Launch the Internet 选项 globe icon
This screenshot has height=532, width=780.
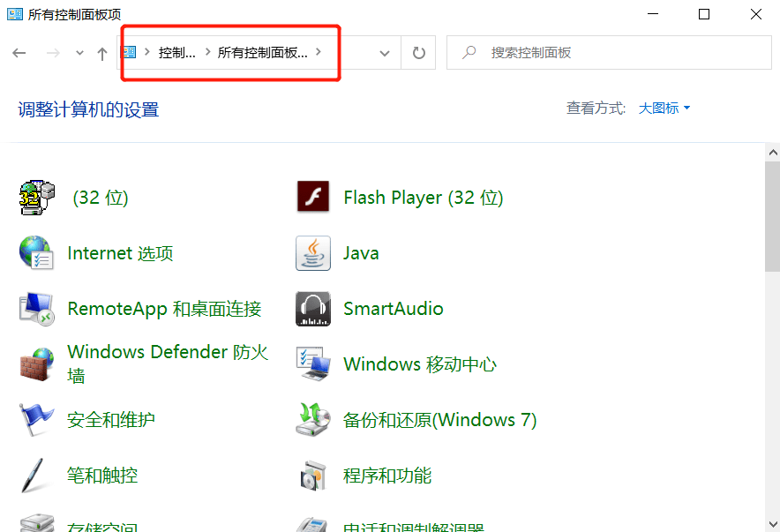[x=36, y=252]
